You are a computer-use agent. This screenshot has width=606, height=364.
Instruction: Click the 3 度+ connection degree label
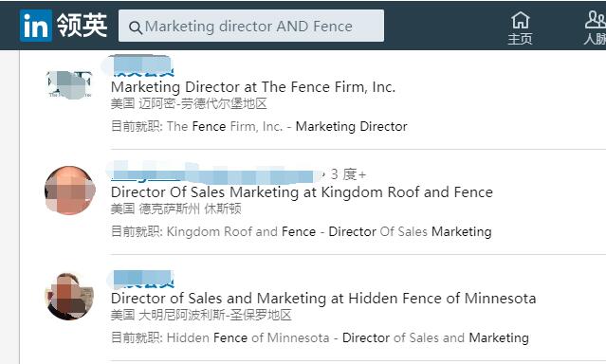click(x=348, y=174)
